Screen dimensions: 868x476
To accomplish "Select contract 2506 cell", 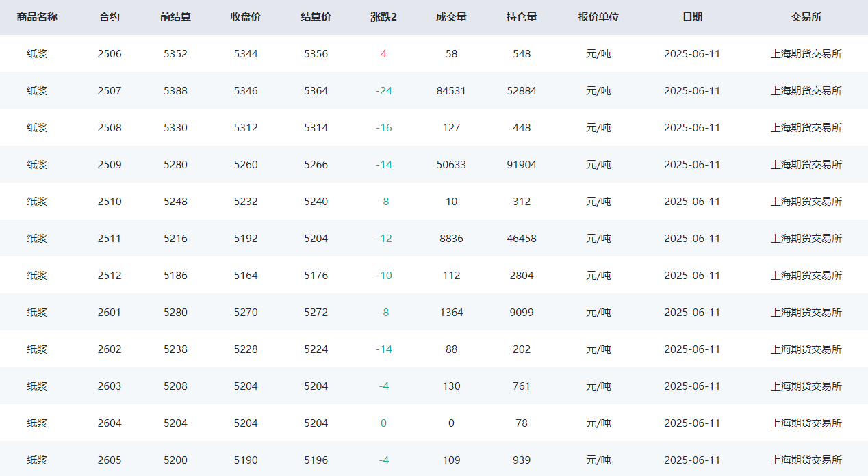I will coord(110,54).
